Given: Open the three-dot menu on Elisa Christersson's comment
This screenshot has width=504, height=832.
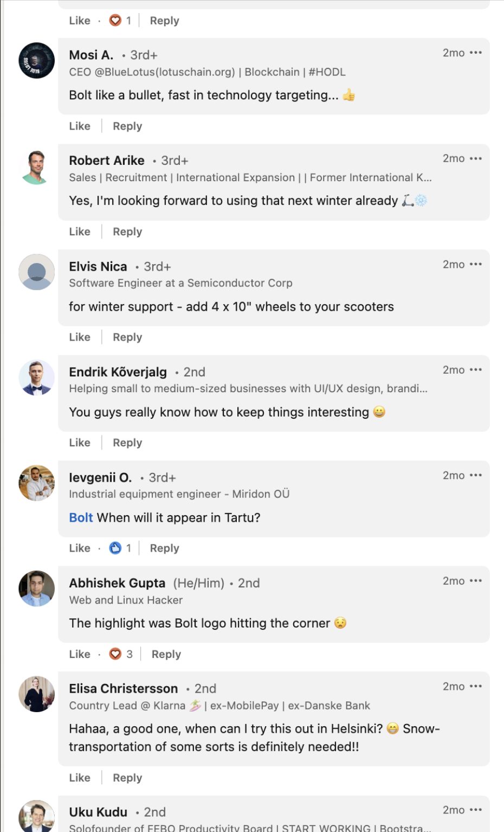Looking at the screenshot, I should click(x=476, y=686).
